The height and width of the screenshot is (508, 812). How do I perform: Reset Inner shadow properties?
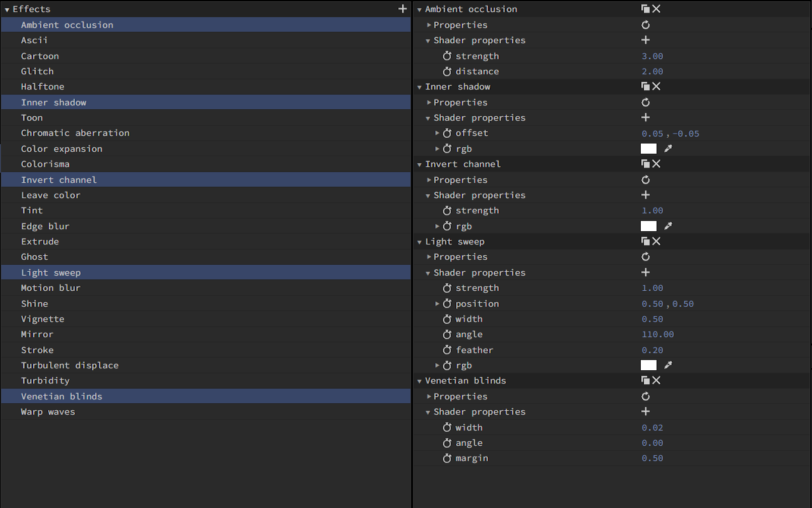pos(646,102)
